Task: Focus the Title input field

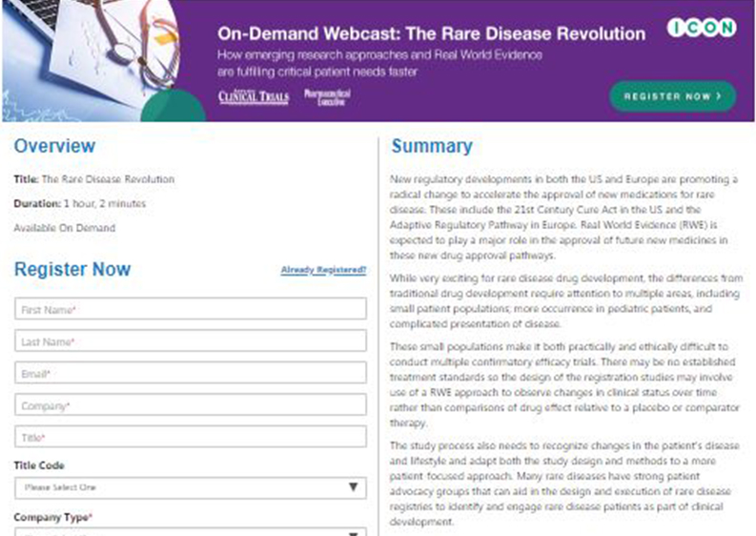Action: [191, 437]
